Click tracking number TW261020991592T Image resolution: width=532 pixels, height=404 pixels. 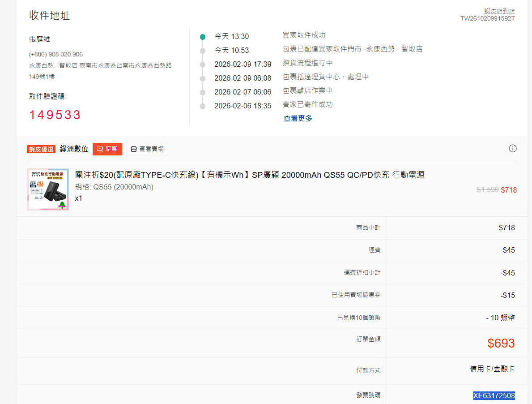(488, 18)
